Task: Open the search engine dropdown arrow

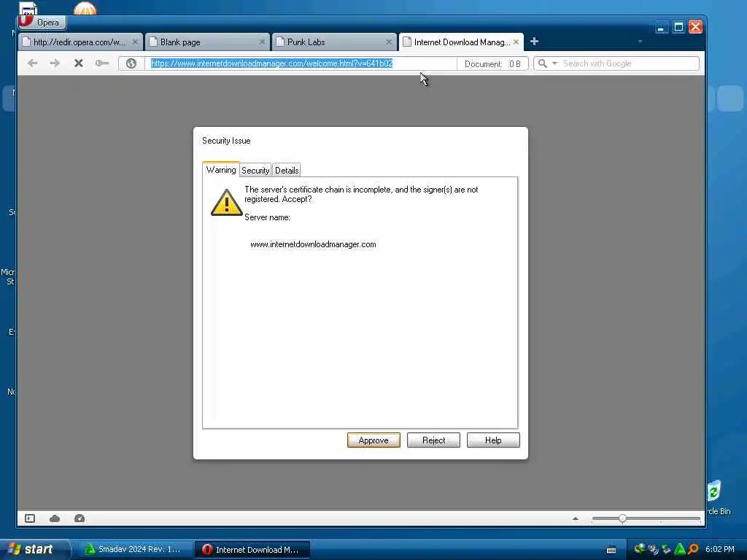Action: 554,63
